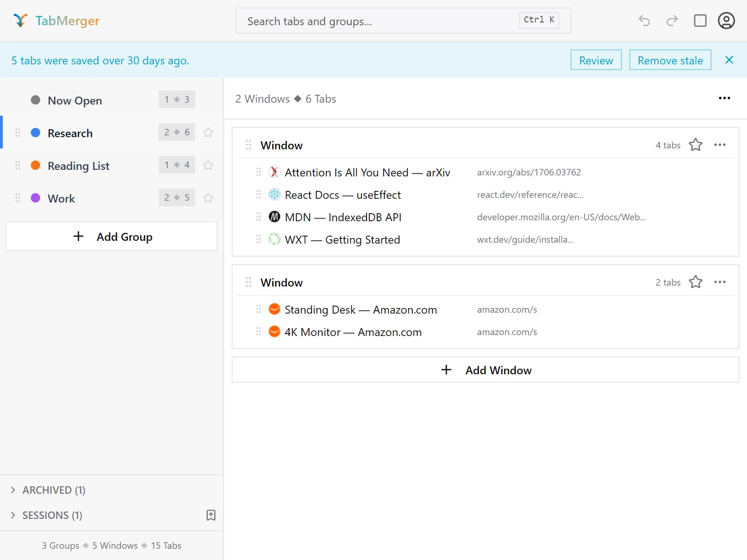Click the "2 Windows" summary text
The image size is (747, 560).
point(262,99)
